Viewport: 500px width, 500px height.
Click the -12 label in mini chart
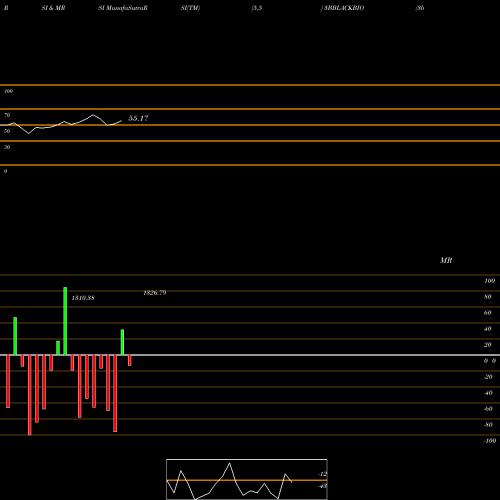pyautogui.click(x=322, y=474)
